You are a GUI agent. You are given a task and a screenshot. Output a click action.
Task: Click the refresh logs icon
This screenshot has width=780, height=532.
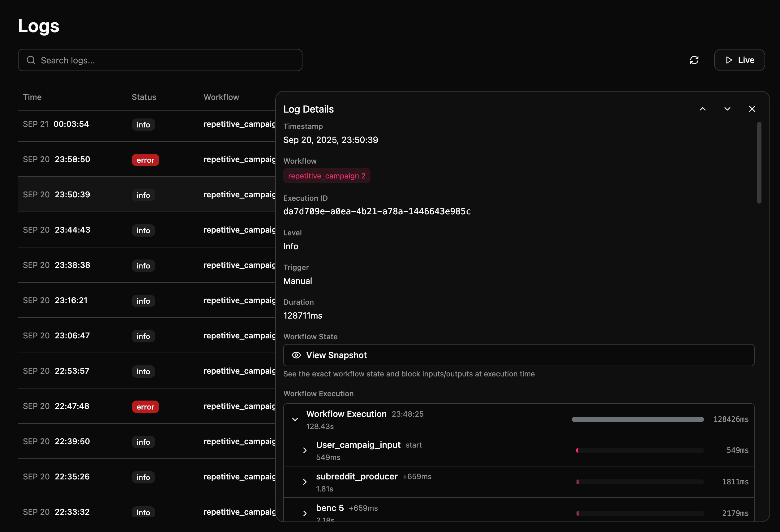click(x=695, y=60)
